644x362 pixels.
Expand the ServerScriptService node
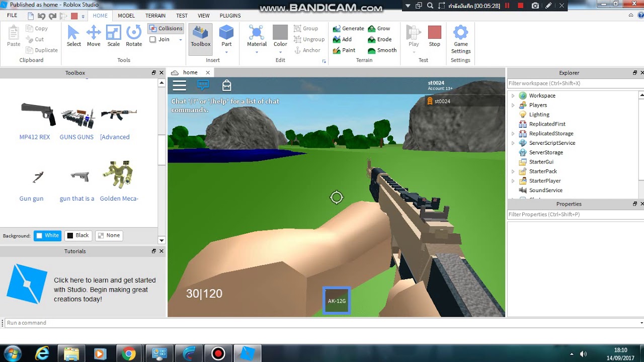513,143
